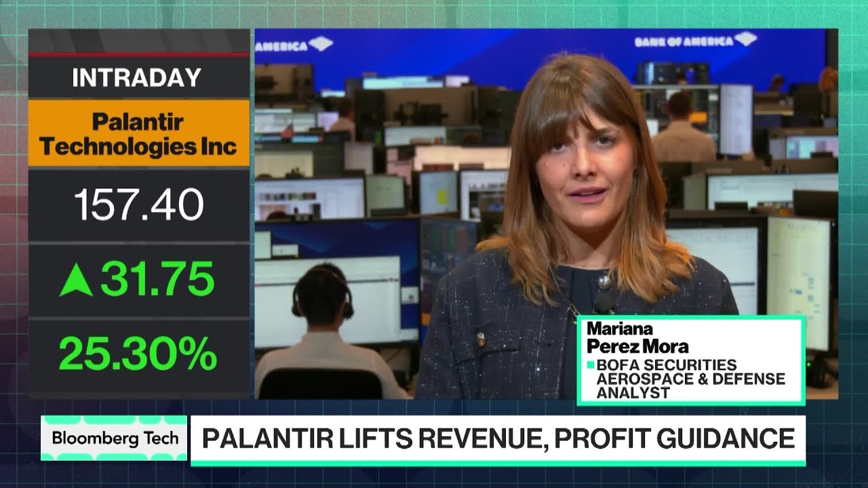Screen dimensions: 868x488
Task: Click the 31.75 price change value
Action: [x=157, y=279]
